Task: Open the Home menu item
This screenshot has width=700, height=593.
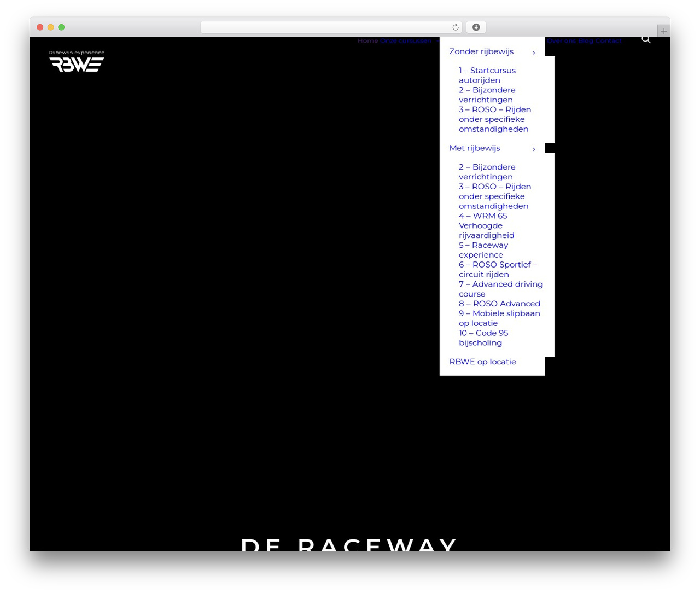Action: (367, 41)
